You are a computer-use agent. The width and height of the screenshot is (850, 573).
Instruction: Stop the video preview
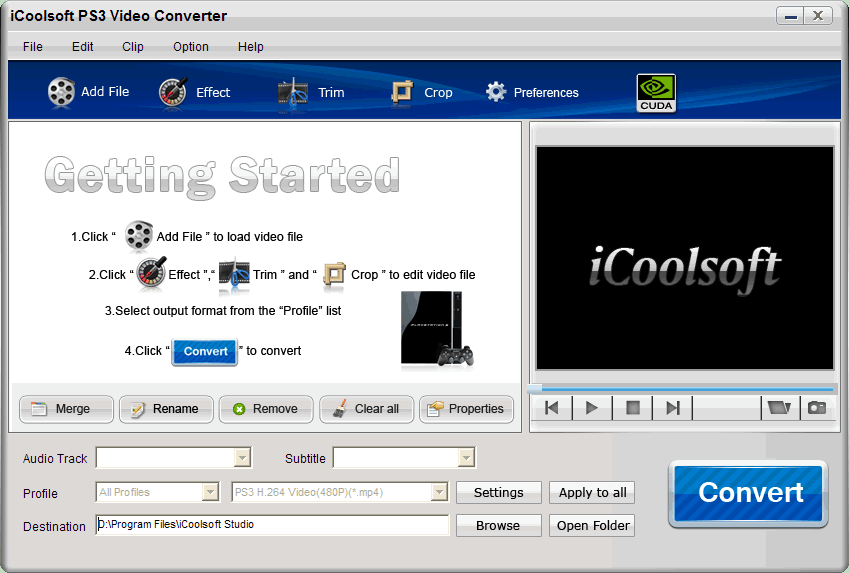[x=633, y=408]
